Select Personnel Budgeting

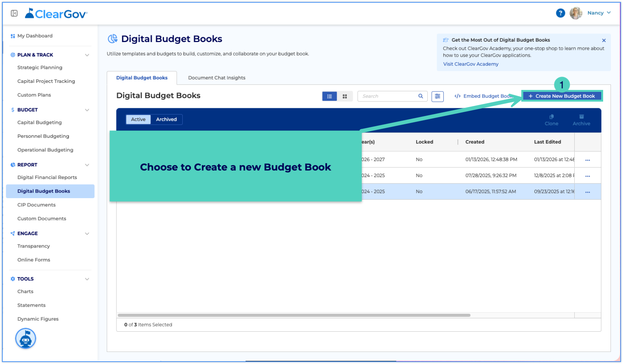[43, 136]
